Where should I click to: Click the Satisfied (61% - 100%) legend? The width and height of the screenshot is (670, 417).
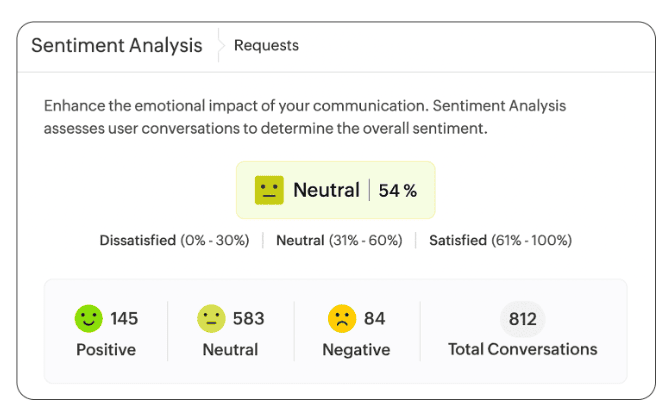coord(500,241)
